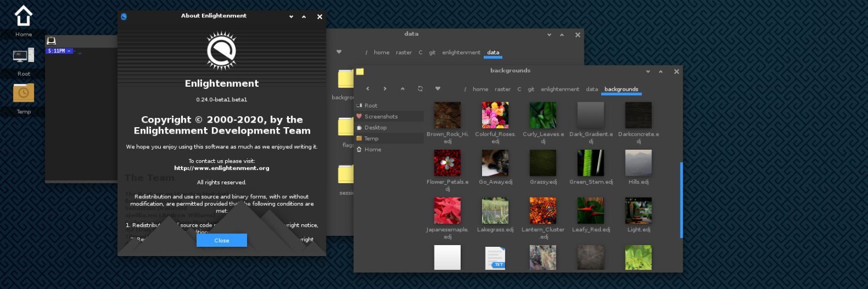
Task: Click the blue Close button in About dialog
Action: pyautogui.click(x=222, y=240)
